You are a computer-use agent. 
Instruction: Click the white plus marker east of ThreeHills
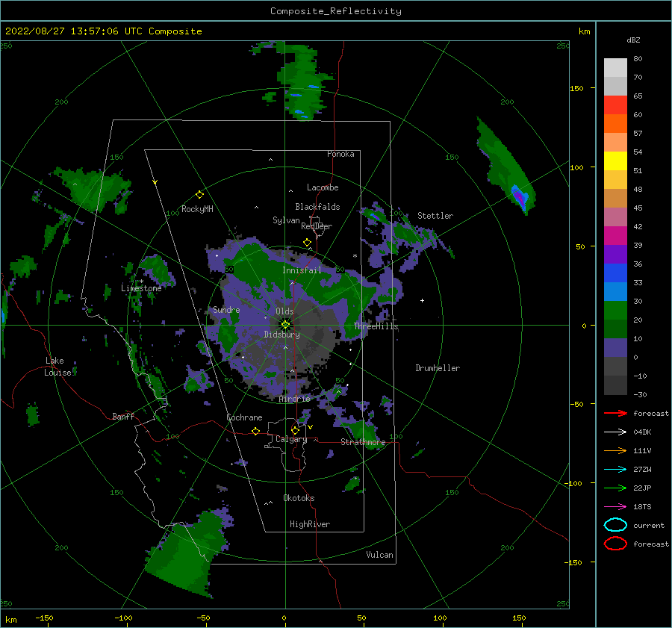click(422, 300)
